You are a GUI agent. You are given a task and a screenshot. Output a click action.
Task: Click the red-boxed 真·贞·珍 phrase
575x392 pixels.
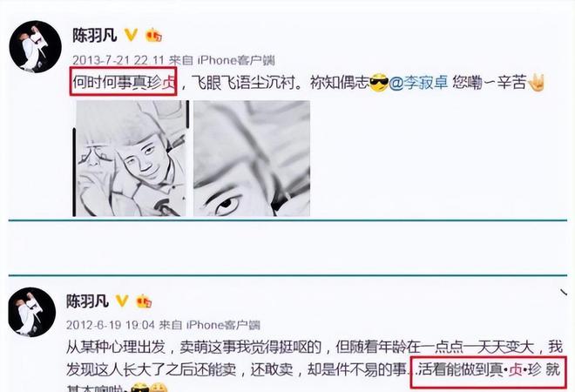pos(515,369)
